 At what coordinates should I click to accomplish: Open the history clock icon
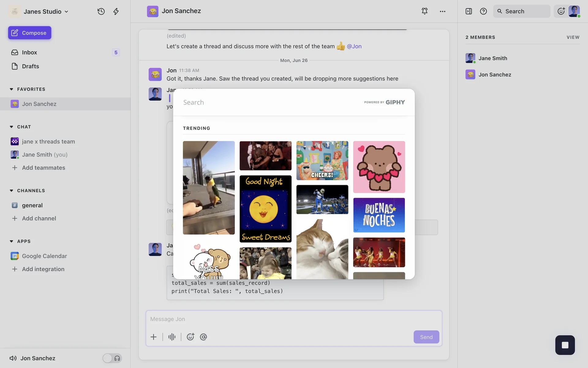[x=101, y=11]
